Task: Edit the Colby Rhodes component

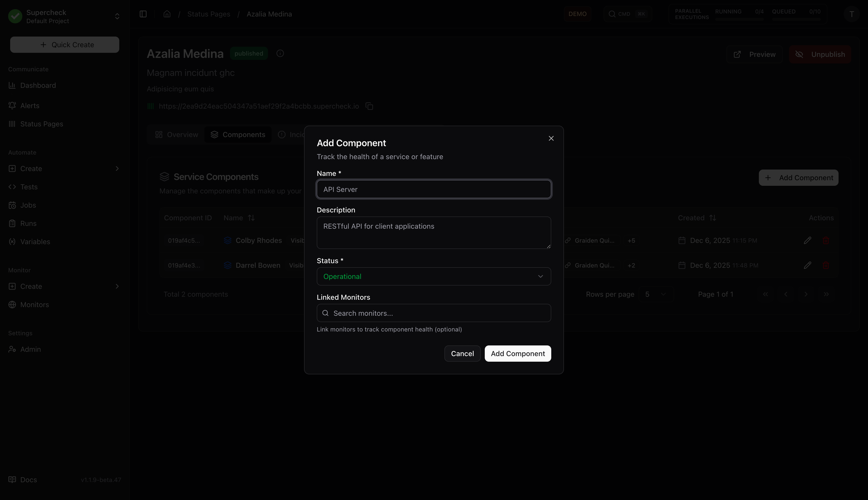Action: click(808, 240)
